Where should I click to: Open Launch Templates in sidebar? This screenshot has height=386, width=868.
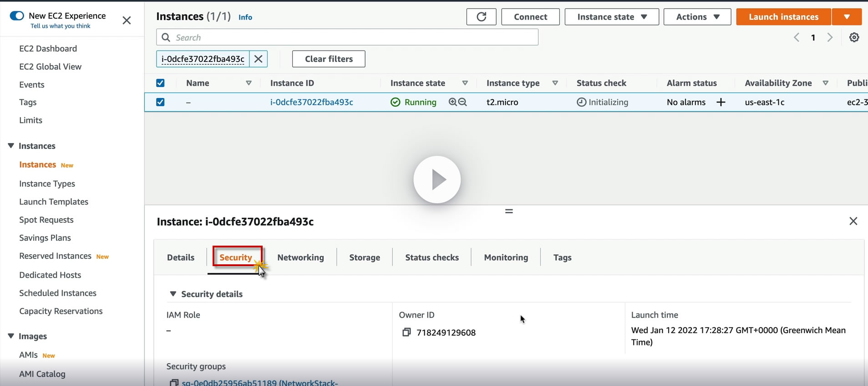[54, 202]
